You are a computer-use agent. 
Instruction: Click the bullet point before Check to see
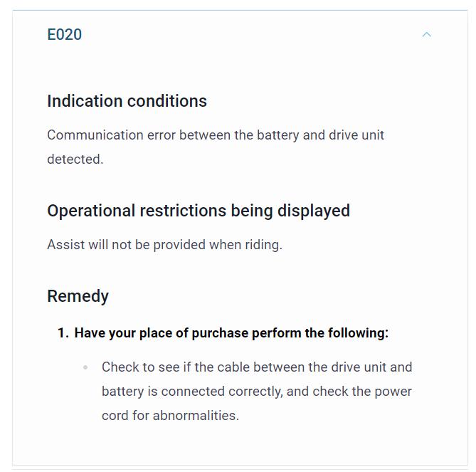click(85, 367)
